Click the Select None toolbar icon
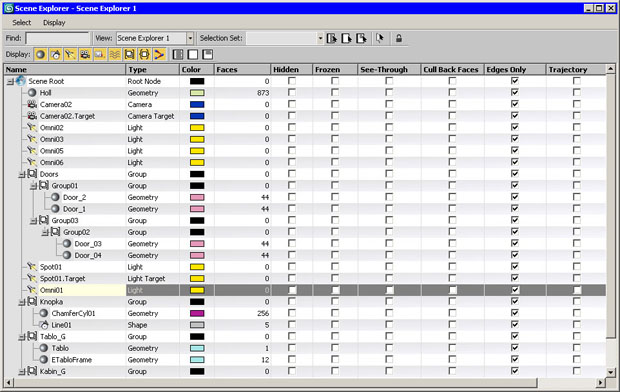This screenshot has width=620, height=392. 346,38
